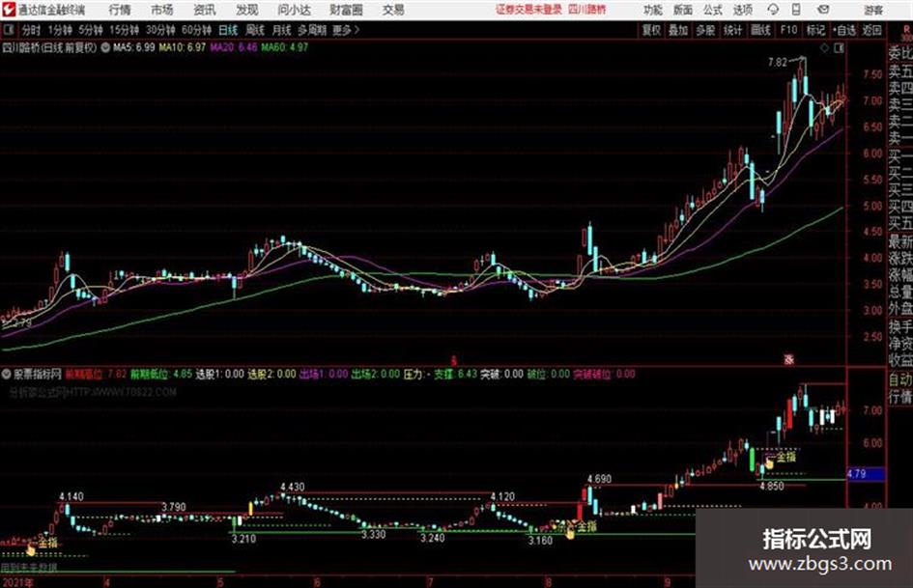
Task: Click the 标记 toolbar button
Action: tap(815, 30)
